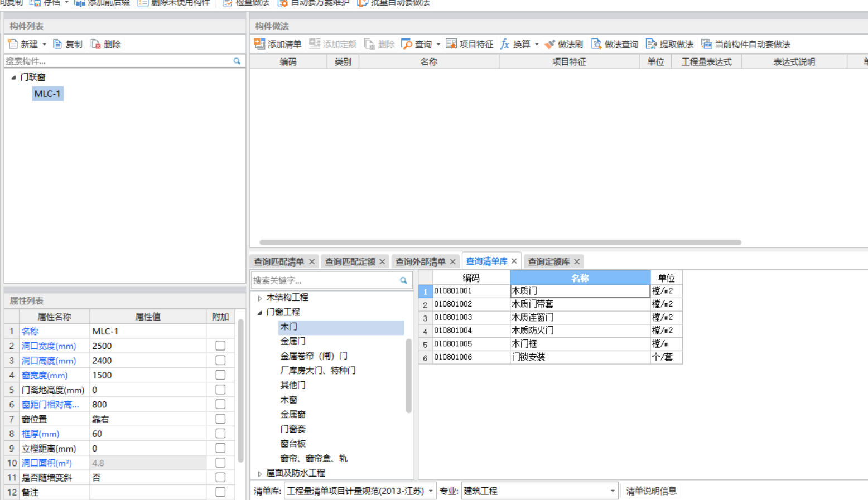Select 窗台板 in the tree
868x500 pixels.
(x=293, y=444)
